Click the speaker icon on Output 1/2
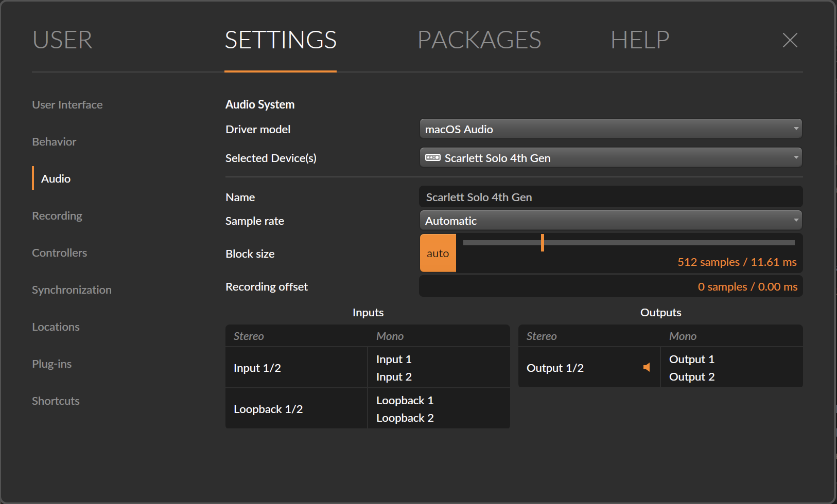837x504 pixels. [647, 367]
